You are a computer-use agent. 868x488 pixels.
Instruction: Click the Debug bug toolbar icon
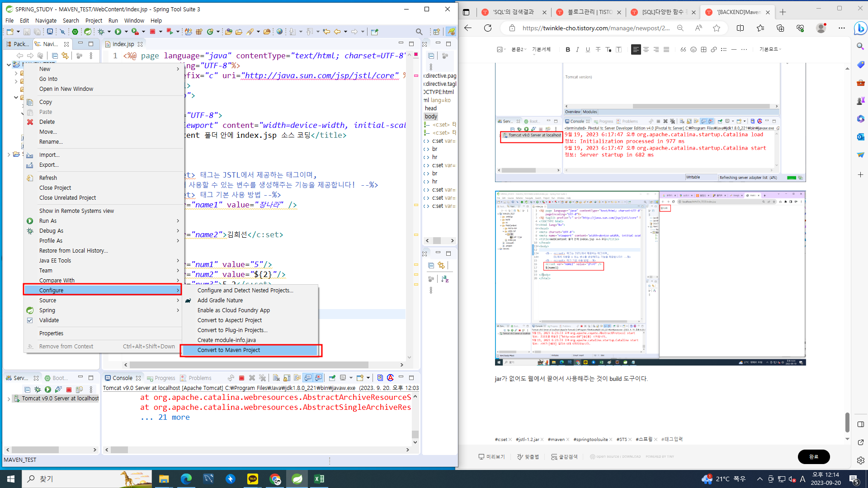(x=101, y=32)
